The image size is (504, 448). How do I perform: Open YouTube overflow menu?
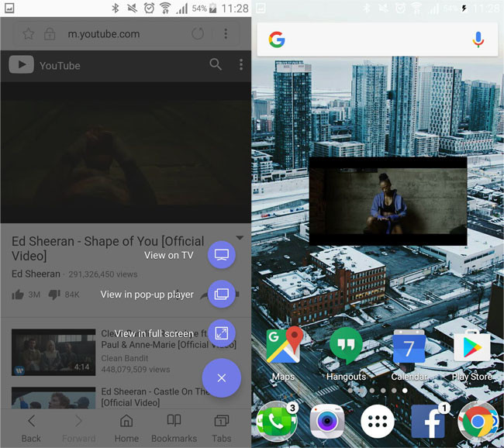(241, 64)
